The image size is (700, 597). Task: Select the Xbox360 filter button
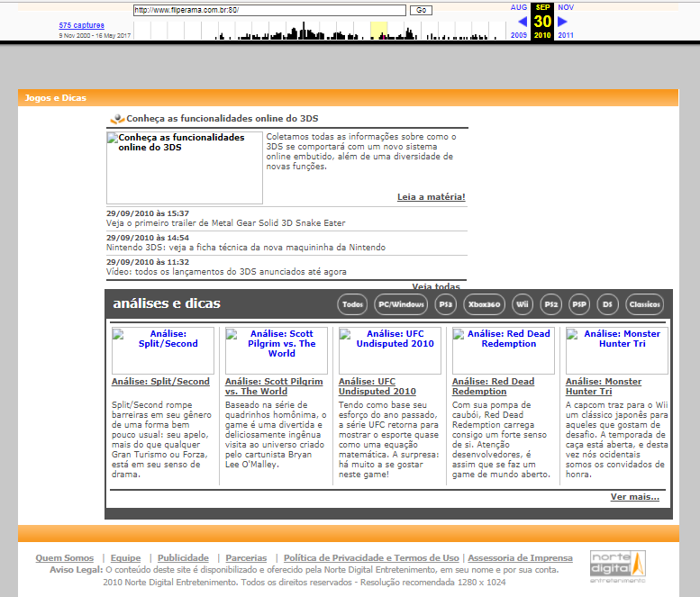pyautogui.click(x=485, y=304)
